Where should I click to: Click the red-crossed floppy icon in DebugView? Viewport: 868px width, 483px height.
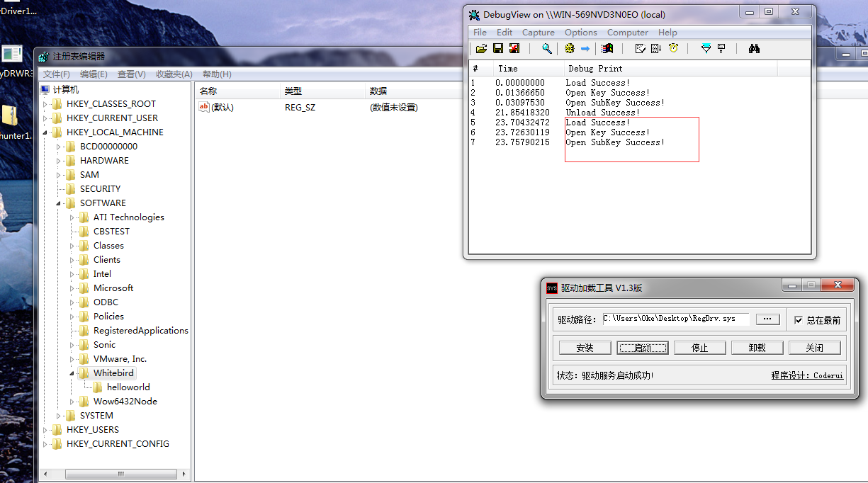click(x=514, y=48)
